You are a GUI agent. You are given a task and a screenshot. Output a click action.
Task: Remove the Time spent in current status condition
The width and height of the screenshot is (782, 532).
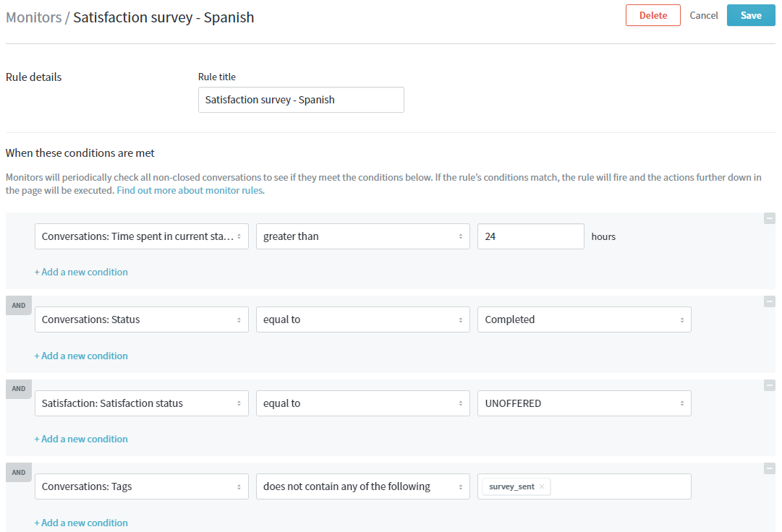pyautogui.click(x=769, y=218)
